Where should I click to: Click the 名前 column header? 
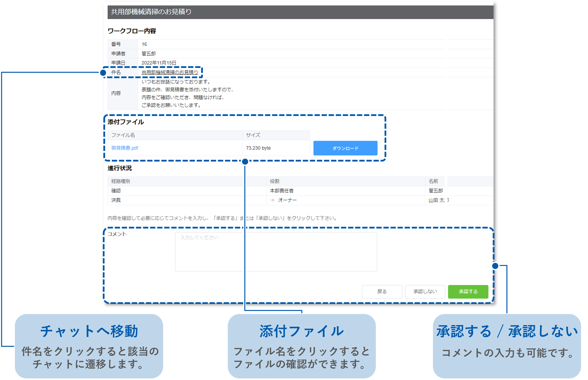point(433,181)
